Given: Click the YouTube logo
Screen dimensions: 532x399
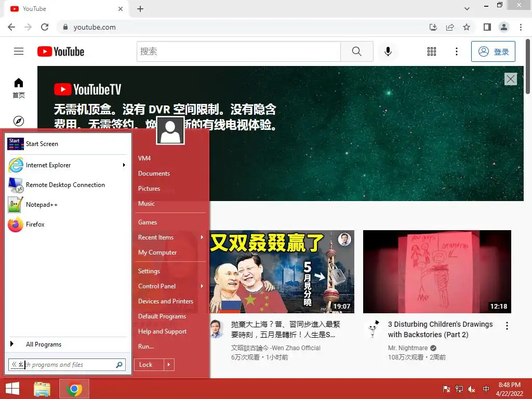Looking at the screenshot, I should 61,51.
